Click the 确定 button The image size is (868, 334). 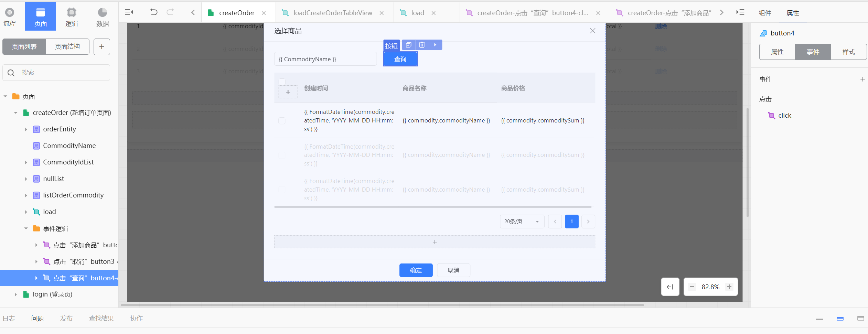416,270
